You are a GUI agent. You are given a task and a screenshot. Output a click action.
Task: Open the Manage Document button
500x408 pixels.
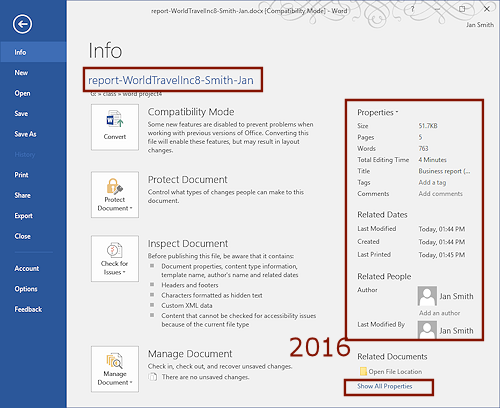tap(115, 369)
